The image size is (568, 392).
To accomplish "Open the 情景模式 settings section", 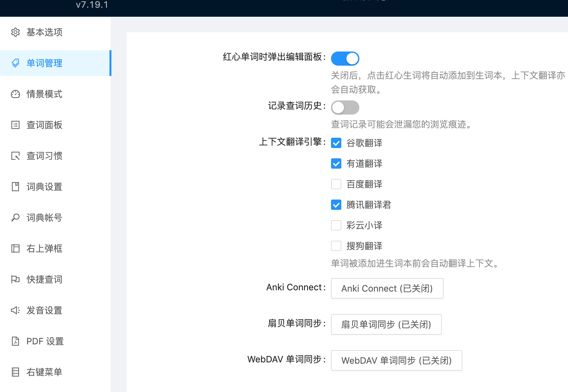I will 55,94.
